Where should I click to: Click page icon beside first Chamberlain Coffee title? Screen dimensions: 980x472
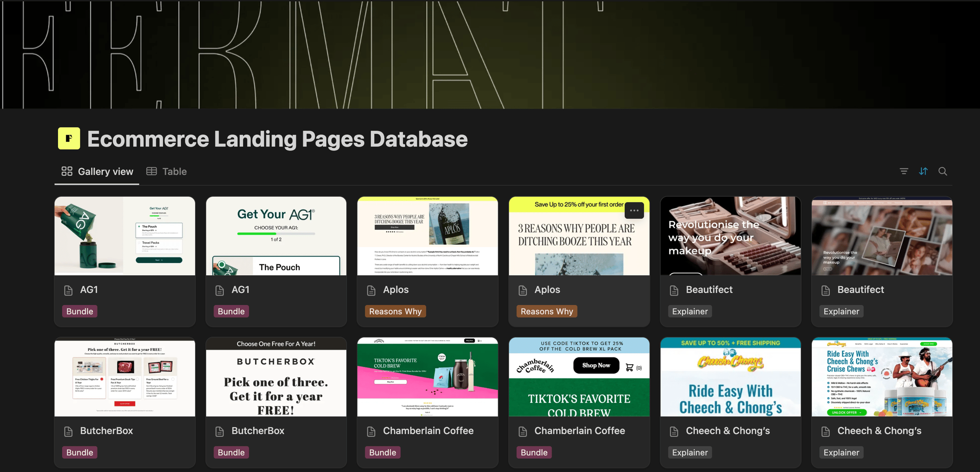tap(371, 431)
